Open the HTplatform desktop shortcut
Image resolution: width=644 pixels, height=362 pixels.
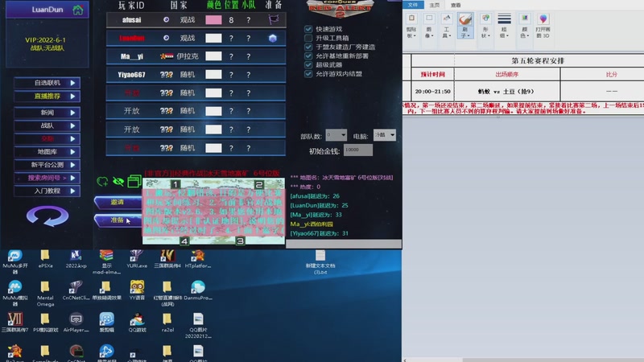click(x=197, y=259)
